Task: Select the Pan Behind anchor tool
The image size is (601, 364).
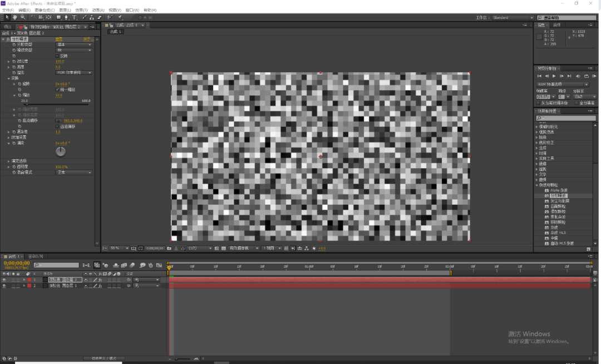Action: coord(48,17)
